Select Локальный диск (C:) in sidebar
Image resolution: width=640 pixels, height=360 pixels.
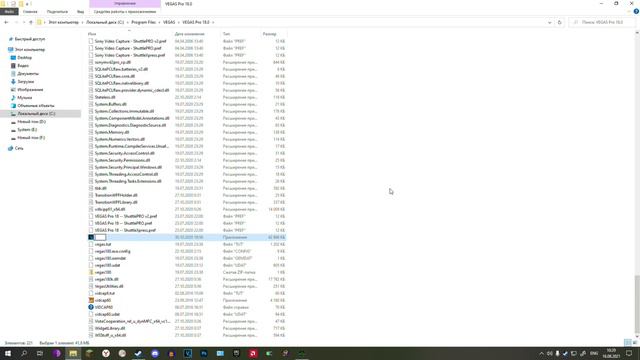click(x=36, y=113)
